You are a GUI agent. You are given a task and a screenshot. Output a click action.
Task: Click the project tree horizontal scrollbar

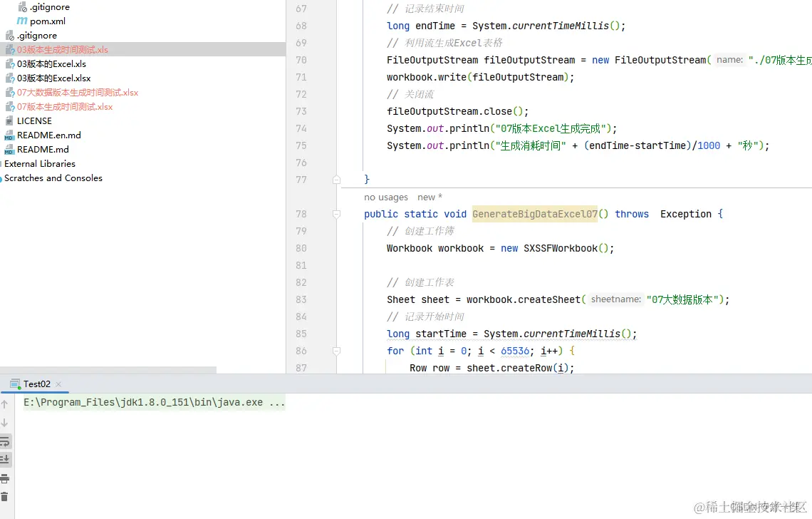[x=108, y=370]
